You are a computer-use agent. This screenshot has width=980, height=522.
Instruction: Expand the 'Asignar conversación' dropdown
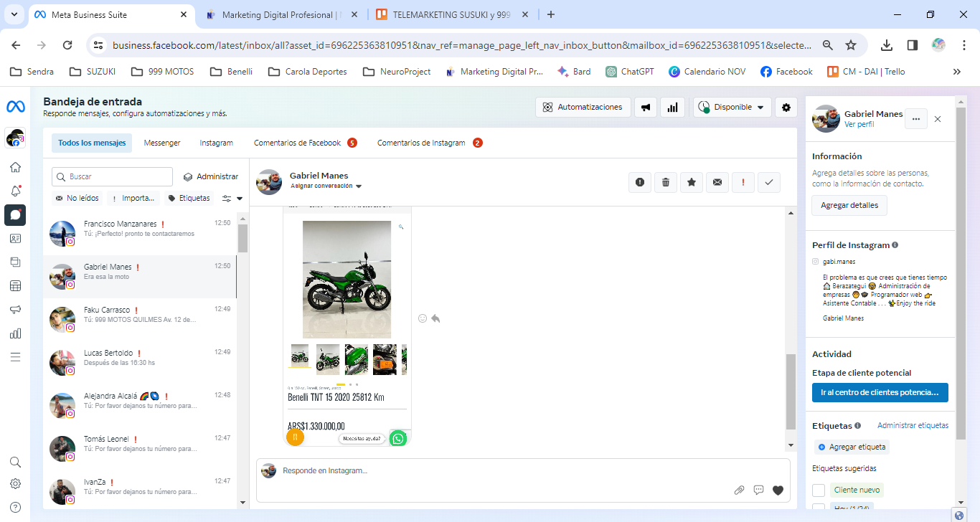pyautogui.click(x=326, y=186)
